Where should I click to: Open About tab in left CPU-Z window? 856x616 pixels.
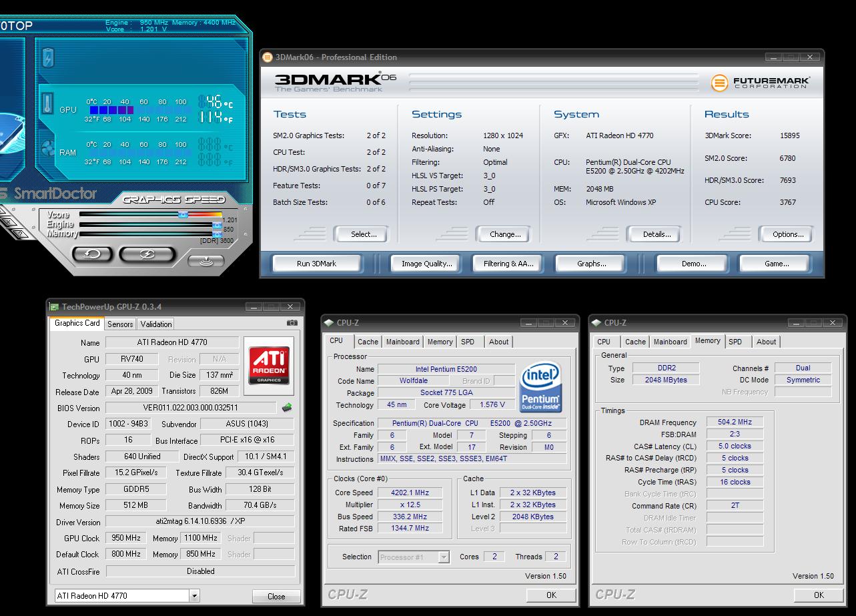pyautogui.click(x=498, y=342)
